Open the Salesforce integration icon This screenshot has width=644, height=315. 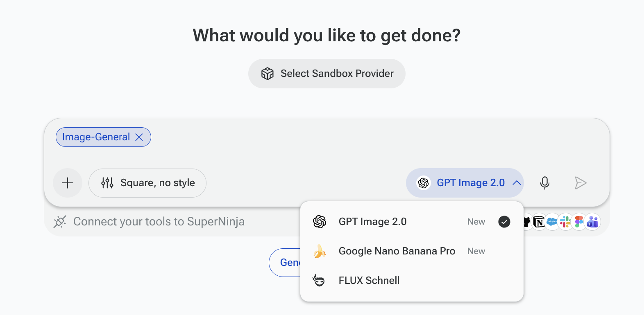click(x=552, y=222)
